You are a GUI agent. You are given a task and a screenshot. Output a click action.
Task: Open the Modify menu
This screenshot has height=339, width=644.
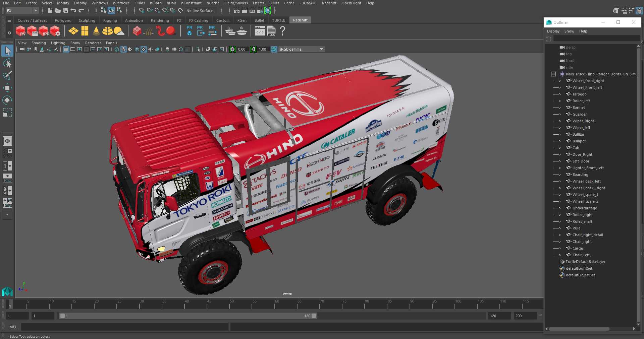click(x=63, y=3)
